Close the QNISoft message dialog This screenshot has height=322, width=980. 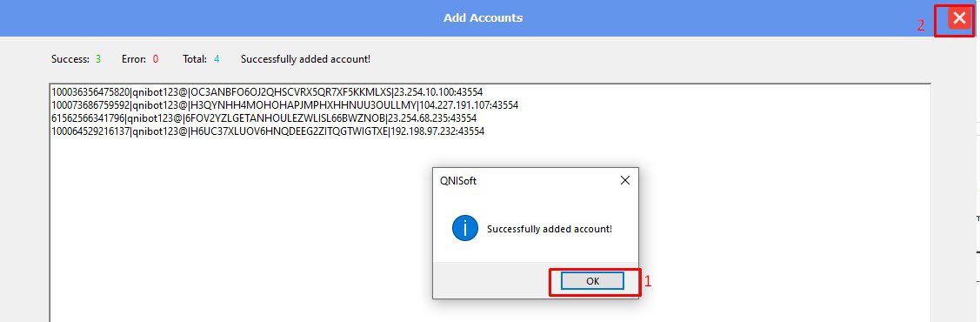coord(624,181)
